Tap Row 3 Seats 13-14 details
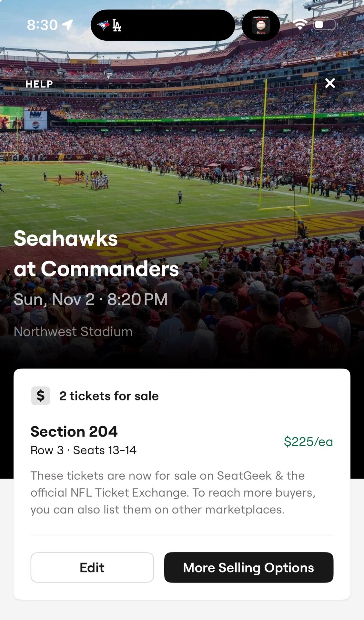The image size is (364, 620). 83,450
